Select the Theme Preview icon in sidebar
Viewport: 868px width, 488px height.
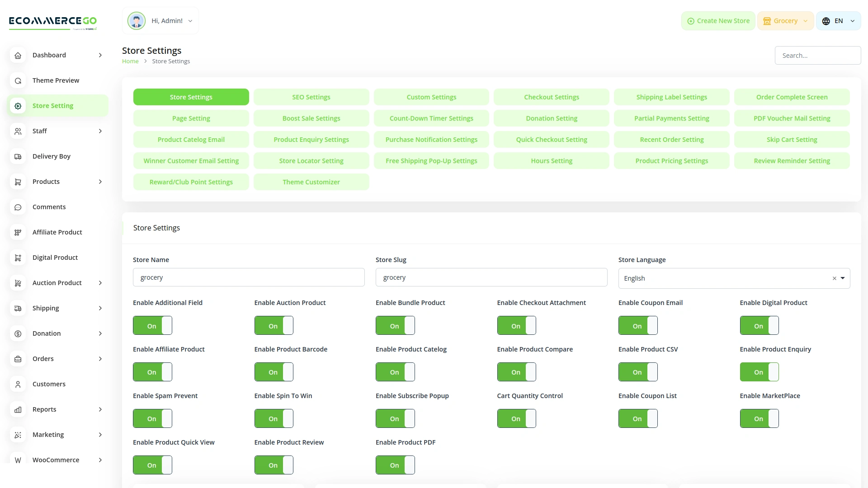pyautogui.click(x=18, y=80)
